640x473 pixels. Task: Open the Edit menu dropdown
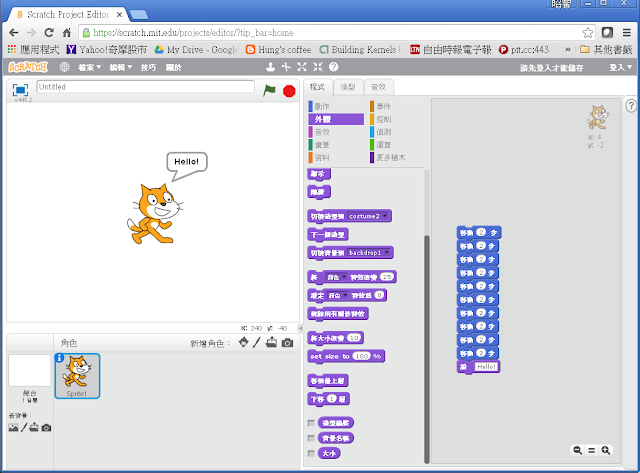[120, 67]
